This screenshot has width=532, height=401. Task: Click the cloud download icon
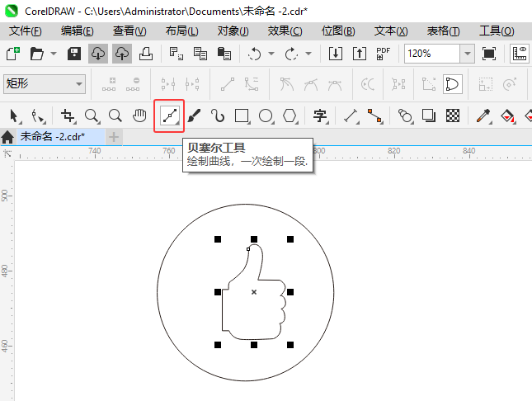coord(98,54)
